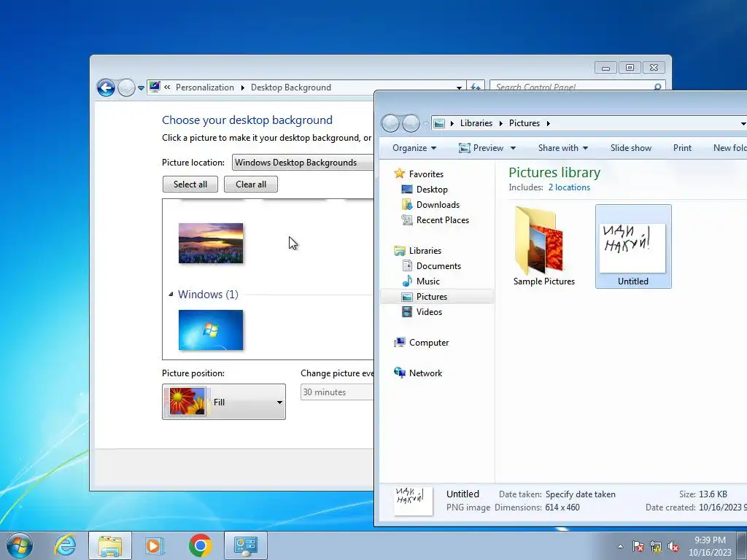Click Desktop Background breadcrumb item

pyautogui.click(x=290, y=87)
